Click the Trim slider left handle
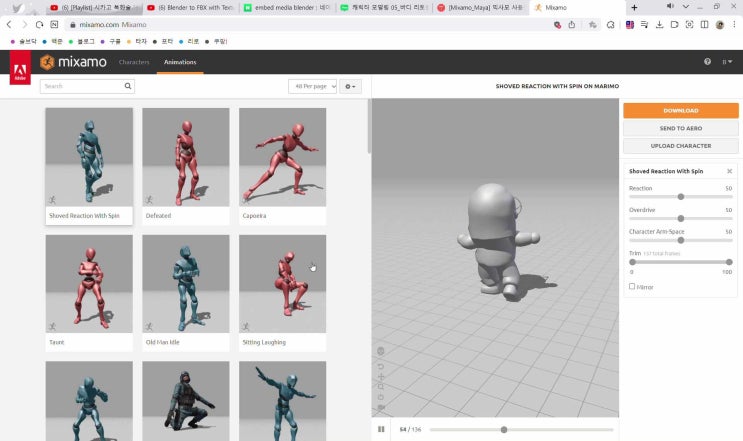The height and width of the screenshot is (441, 743). coord(632,262)
